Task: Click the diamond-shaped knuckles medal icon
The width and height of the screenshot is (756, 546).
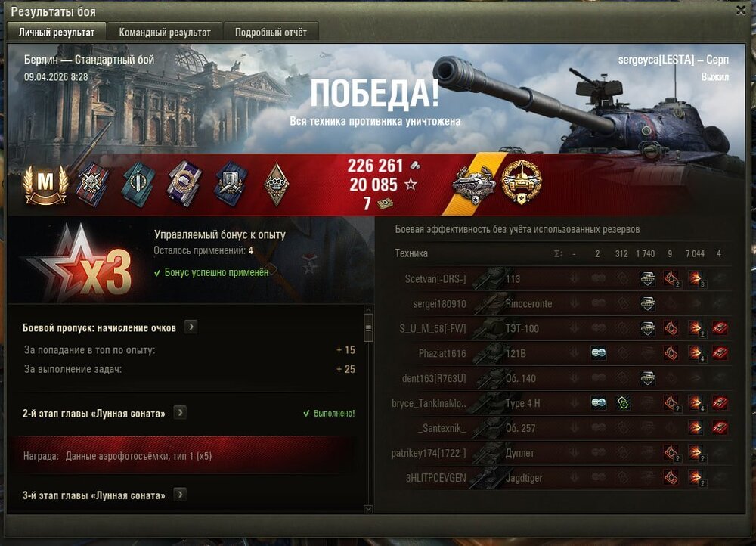Action: coord(276,184)
